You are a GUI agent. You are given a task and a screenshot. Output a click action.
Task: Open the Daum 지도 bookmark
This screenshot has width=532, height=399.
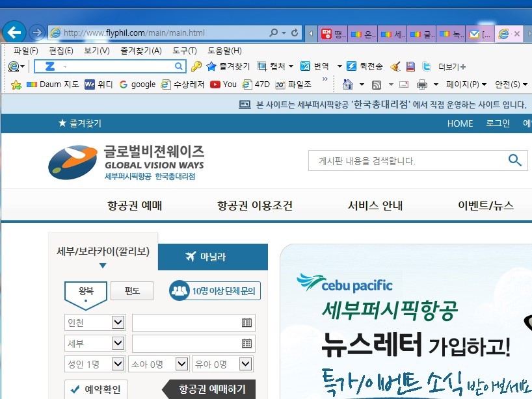[x=53, y=84]
